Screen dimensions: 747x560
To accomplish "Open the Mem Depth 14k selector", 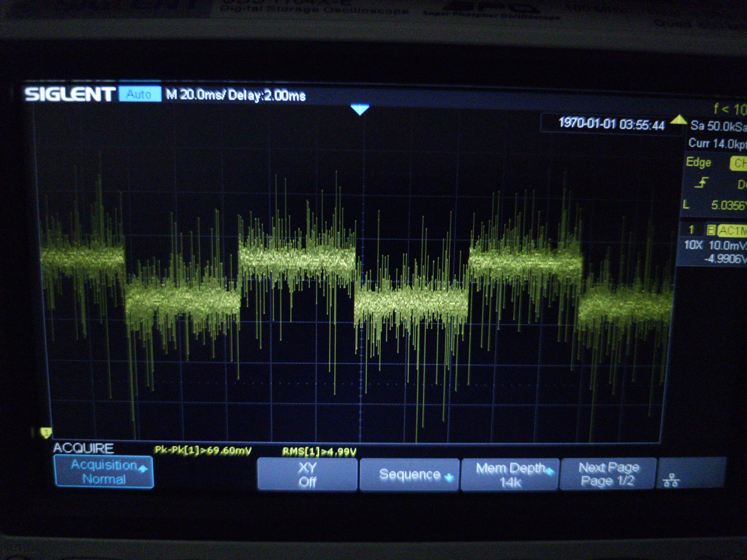I will 510,474.
